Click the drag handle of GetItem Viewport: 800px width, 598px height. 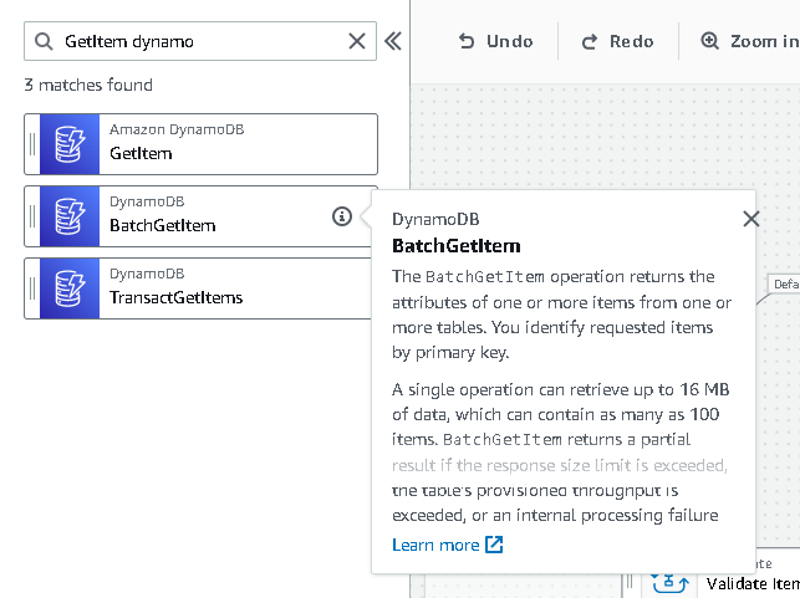[32, 144]
